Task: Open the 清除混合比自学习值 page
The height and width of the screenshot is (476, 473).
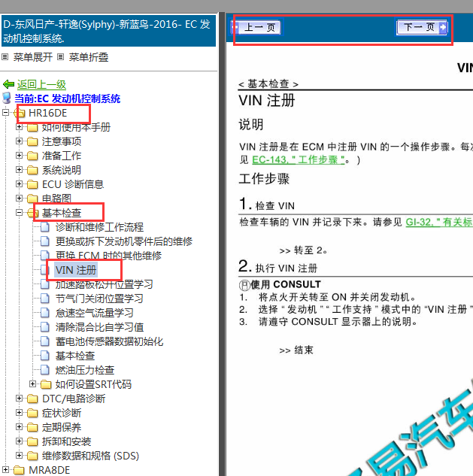Action: (99, 327)
